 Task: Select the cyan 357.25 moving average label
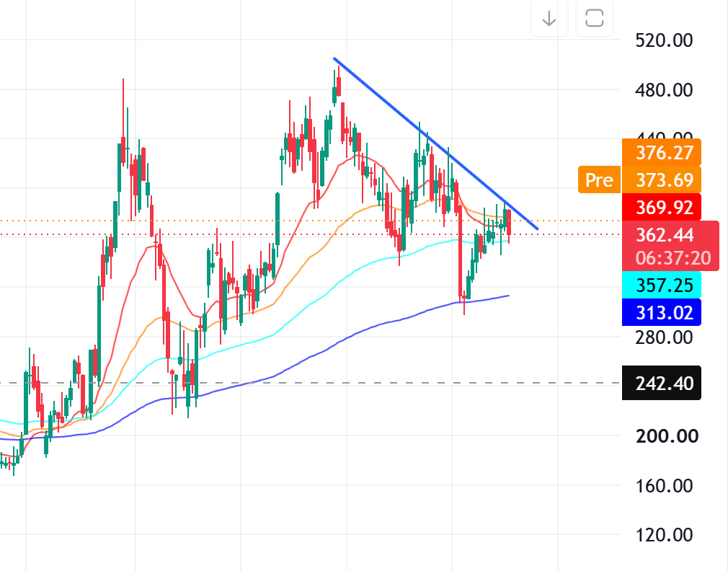(662, 285)
